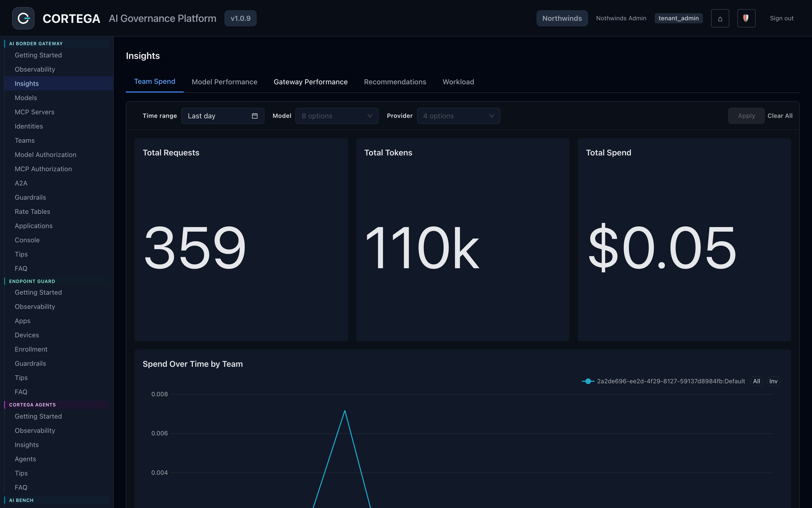This screenshot has width=812, height=508.
Task: Click the Total Spend $0.05 card
Action: (x=684, y=240)
